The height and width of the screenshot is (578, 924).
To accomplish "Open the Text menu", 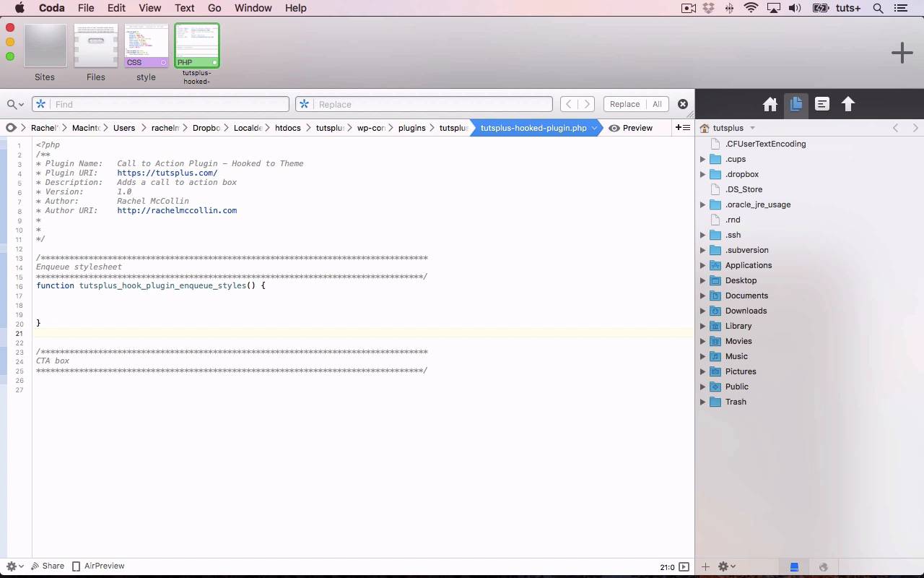I will pos(184,8).
